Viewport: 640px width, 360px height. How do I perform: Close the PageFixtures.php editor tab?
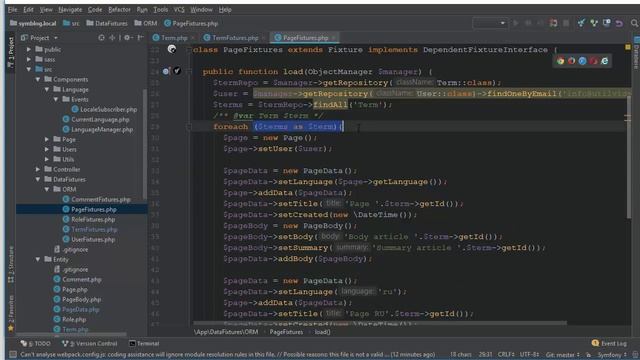[334, 38]
